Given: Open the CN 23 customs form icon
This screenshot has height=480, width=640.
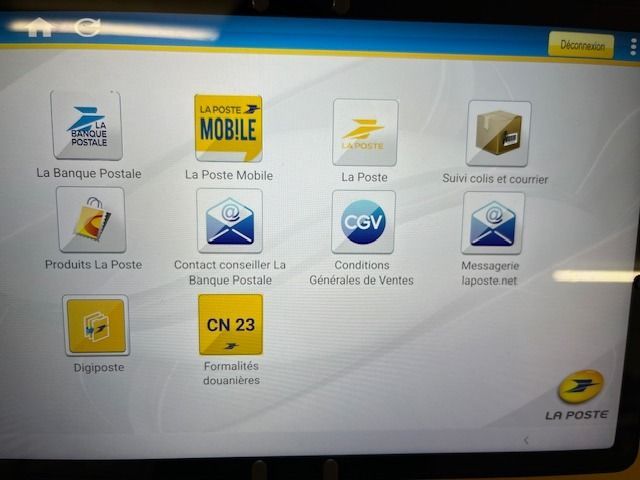Looking at the screenshot, I should [230, 324].
